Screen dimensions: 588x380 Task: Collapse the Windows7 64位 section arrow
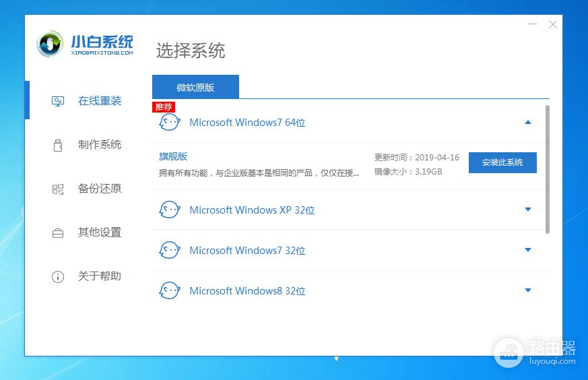coord(528,123)
